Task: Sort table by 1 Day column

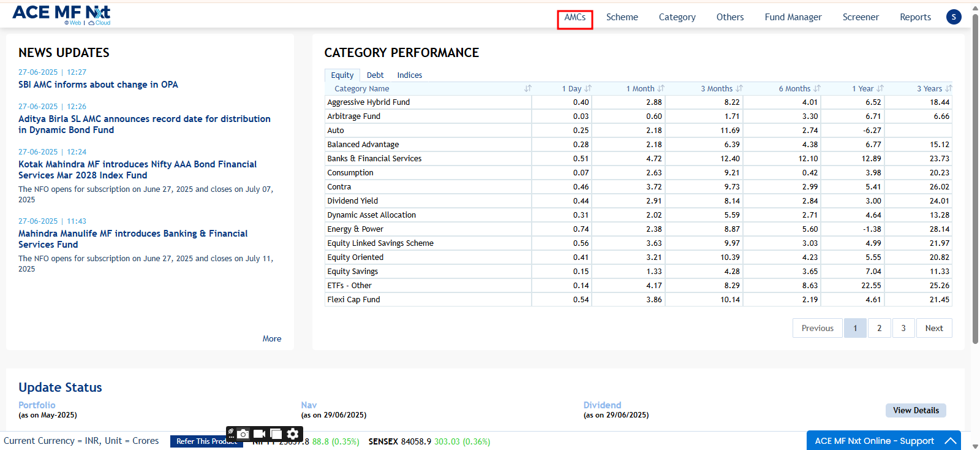Action: click(x=588, y=89)
